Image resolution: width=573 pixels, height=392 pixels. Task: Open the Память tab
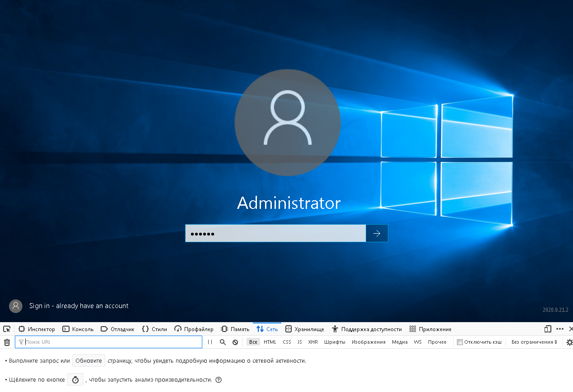(235, 329)
